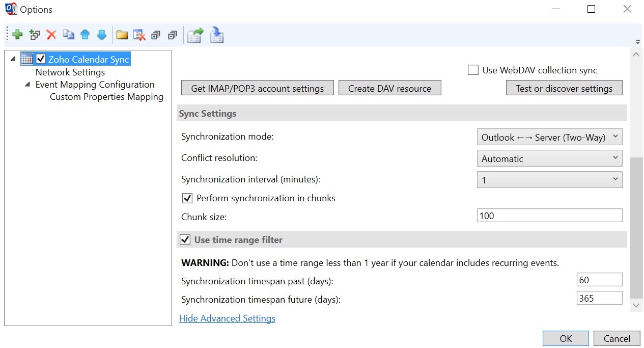The image size is (644, 348).
Task: Click the green plus add profile icon
Action: point(18,35)
